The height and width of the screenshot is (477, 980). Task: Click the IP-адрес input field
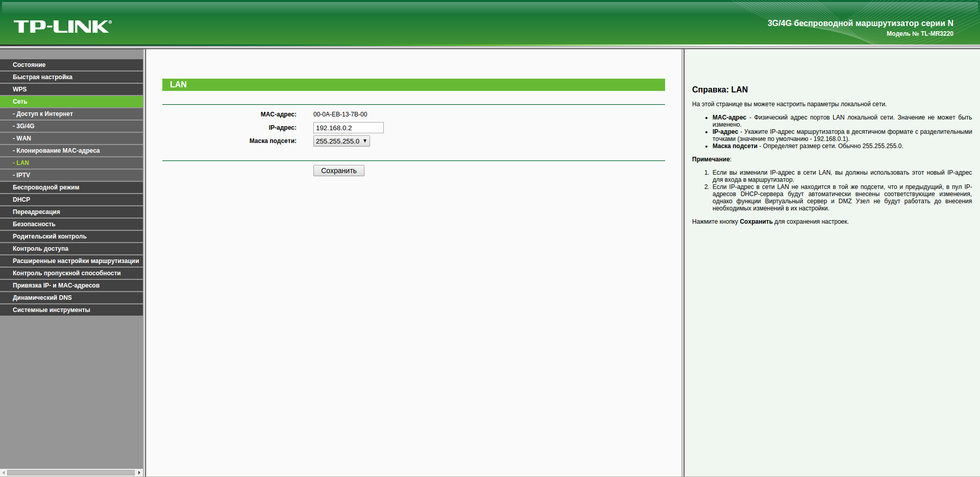point(349,128)
